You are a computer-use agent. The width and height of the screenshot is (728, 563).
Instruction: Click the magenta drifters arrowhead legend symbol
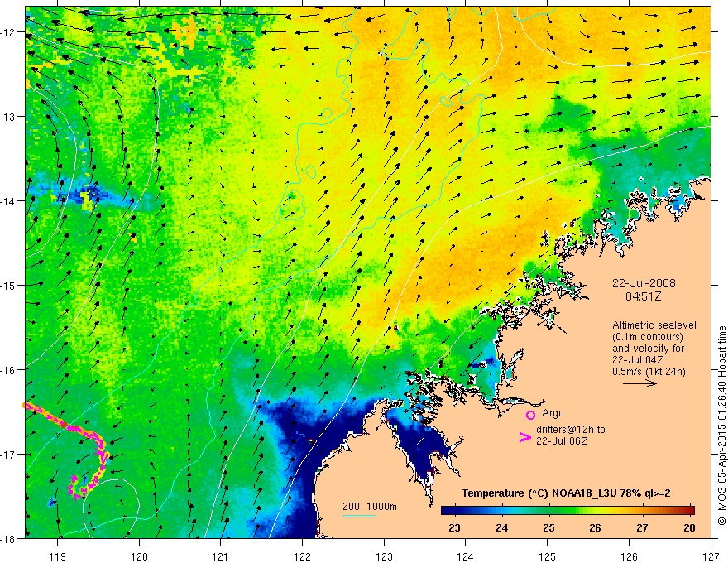tap(524, 437)
